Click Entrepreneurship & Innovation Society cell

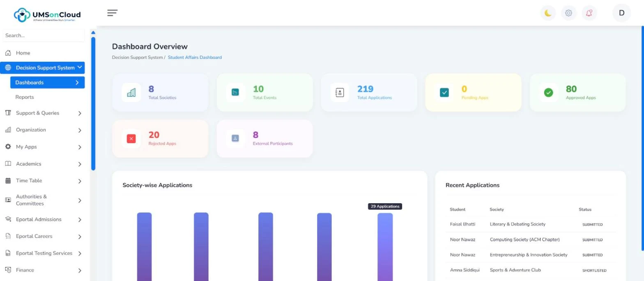529,255
